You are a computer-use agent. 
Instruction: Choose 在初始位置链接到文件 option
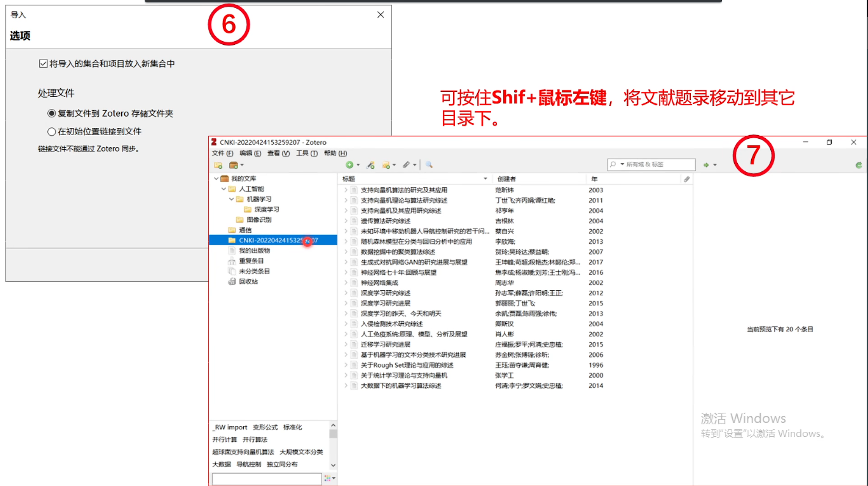52,131
